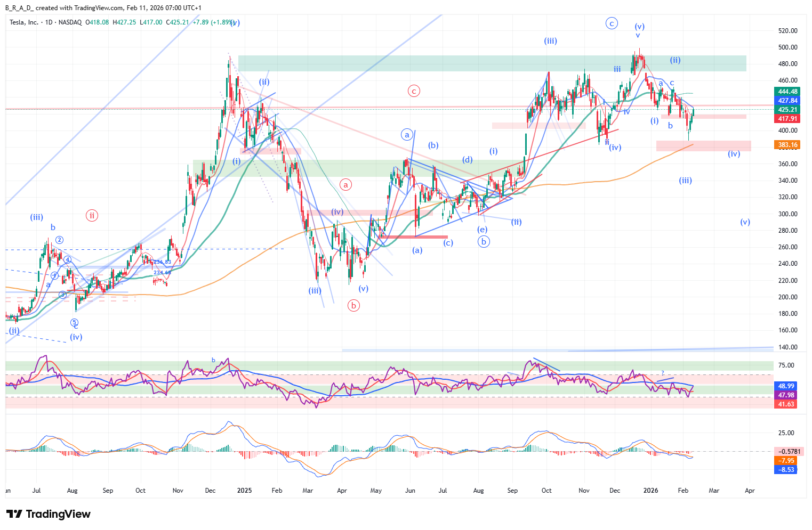The image size is (812, 530).
Task: Select the red circled 'c' wave marker
Action: point(414,91)
